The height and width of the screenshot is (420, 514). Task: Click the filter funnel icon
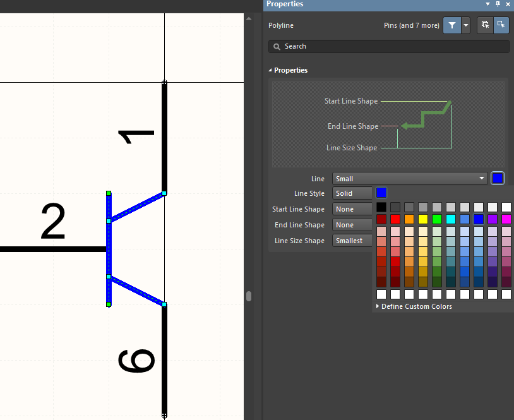[x=451, y=25]
